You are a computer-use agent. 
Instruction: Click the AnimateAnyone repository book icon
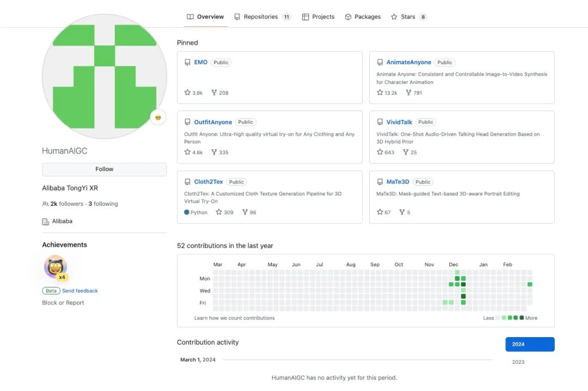(x=380, y=62)
